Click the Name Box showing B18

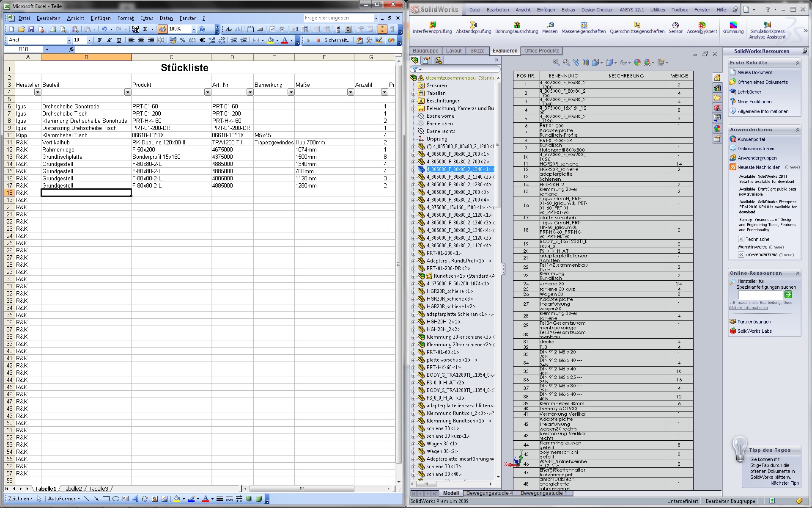(23, 50)
